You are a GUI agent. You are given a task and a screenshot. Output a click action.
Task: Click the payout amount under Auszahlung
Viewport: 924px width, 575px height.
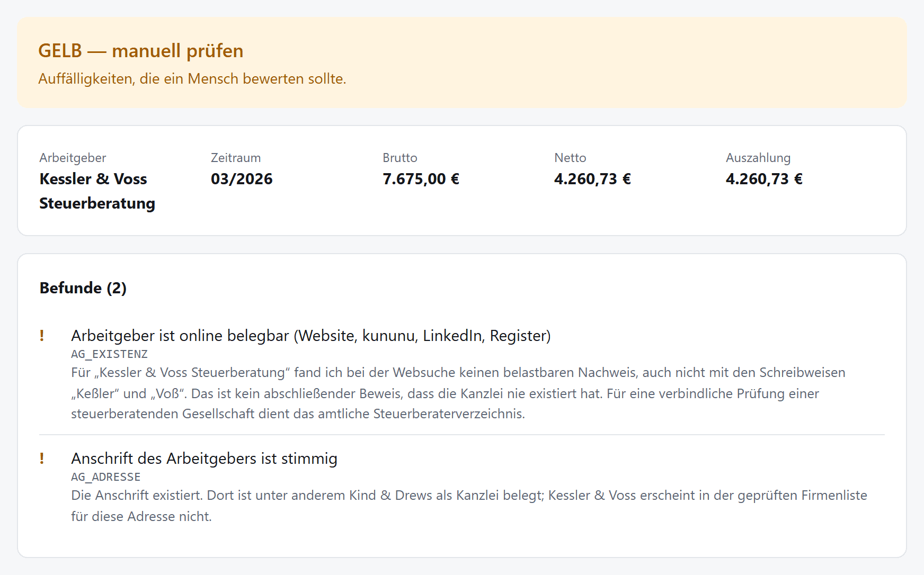(764, 179)
